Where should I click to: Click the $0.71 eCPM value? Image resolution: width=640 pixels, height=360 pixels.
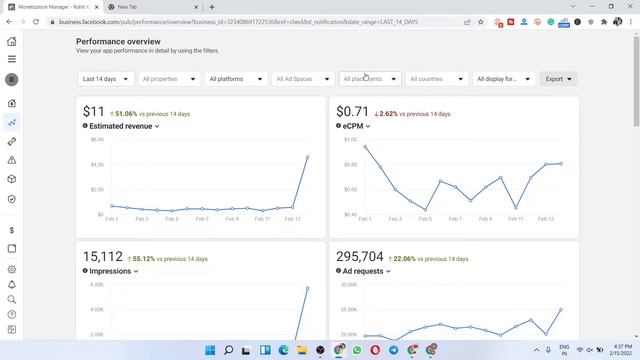pos(352,111)
